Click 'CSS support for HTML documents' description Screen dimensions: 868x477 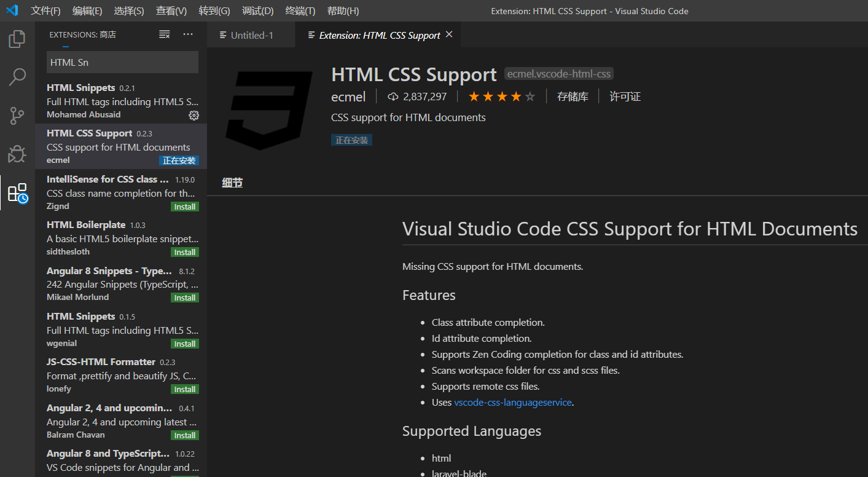(409, 117)
